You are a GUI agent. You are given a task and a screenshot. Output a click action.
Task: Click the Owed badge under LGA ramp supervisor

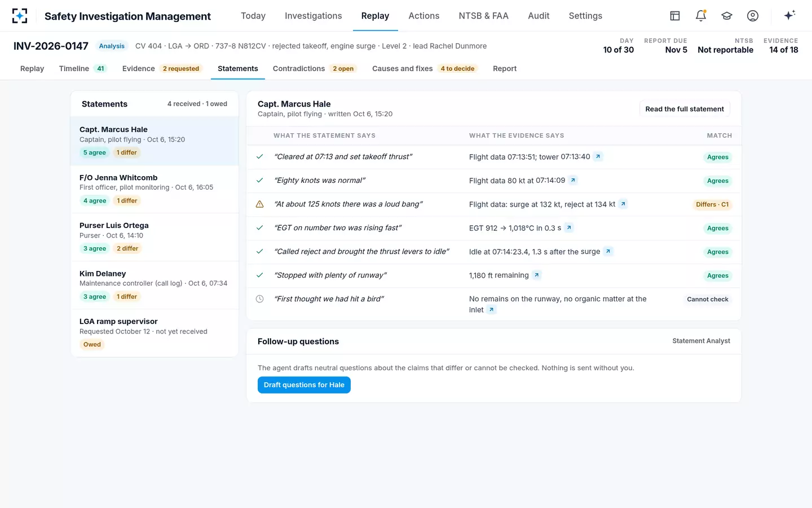point(92,344)
